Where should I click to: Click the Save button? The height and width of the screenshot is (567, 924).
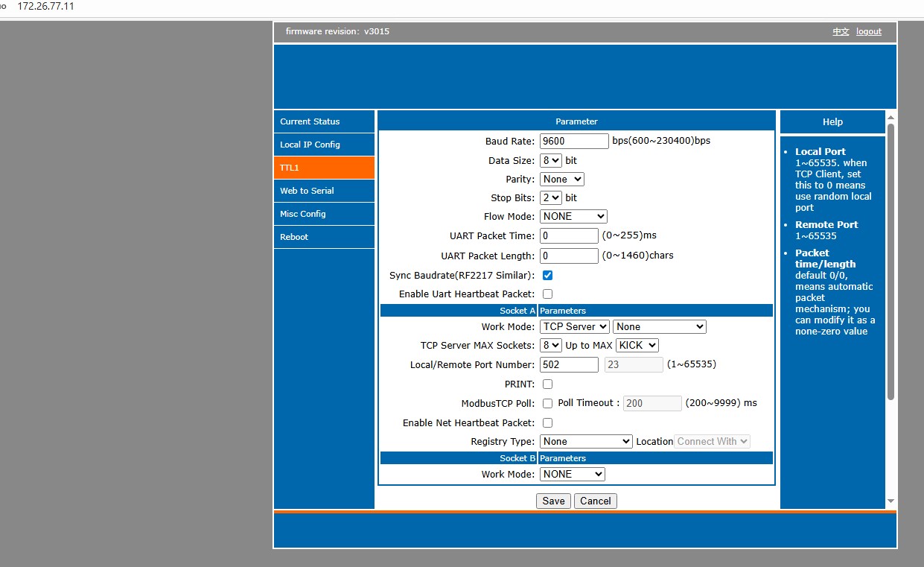click(553, 501)
